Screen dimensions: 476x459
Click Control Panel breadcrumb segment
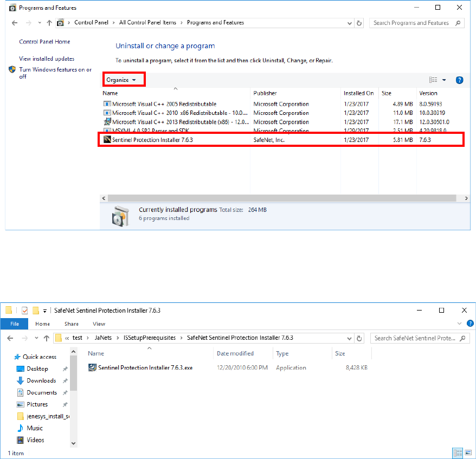91,22
